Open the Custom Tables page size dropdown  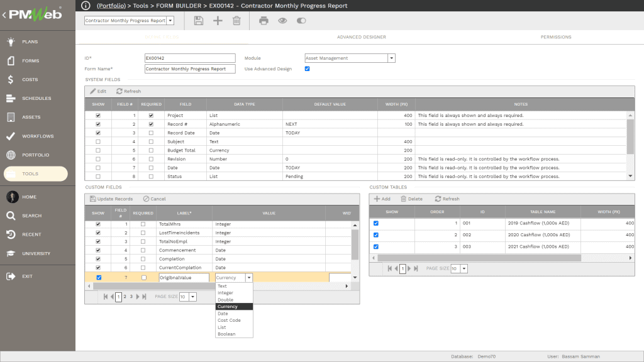464,268
